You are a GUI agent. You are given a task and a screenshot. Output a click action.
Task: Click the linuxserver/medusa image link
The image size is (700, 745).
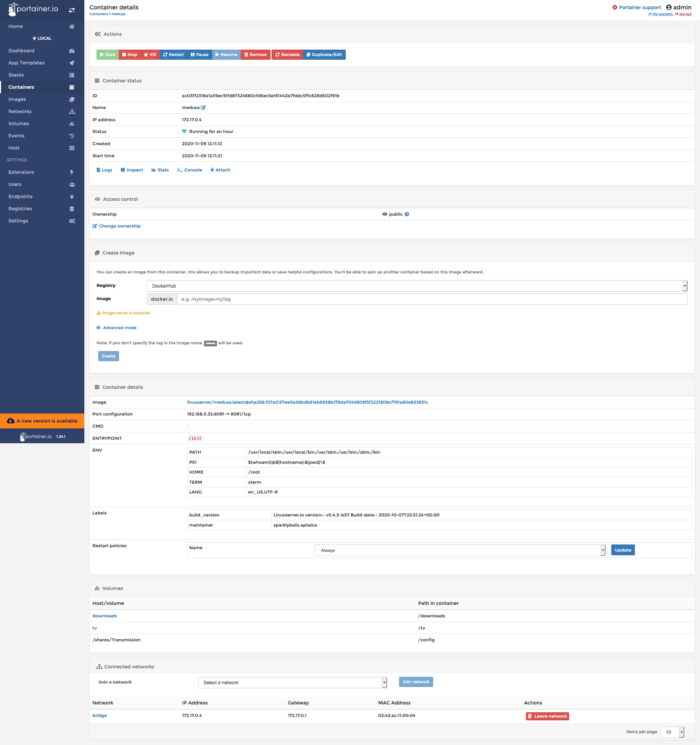click(x=307, y=402)
